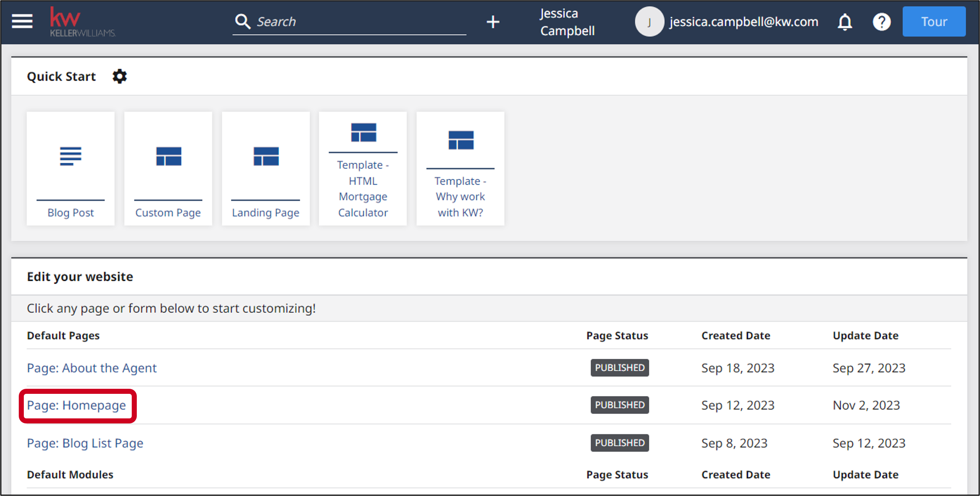Click the Sep 27, 2023 update date

(869, 368)
